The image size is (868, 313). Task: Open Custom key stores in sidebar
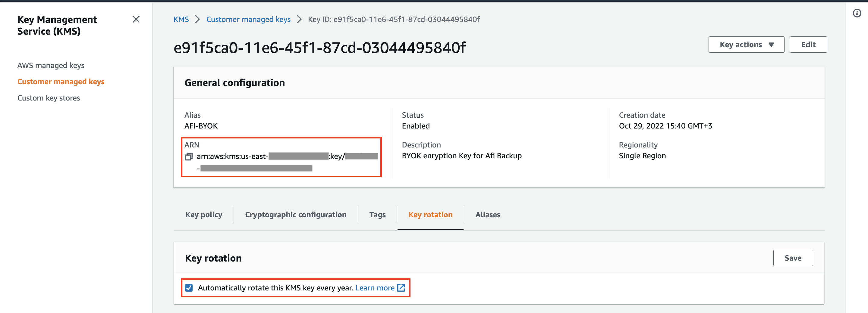(49, 98)
